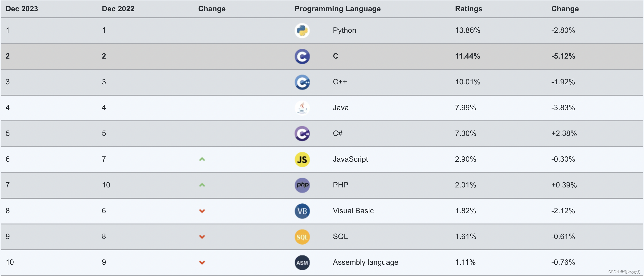Click green up arrow in JavaScript row
644x276 pixels.
coord(202,159)
